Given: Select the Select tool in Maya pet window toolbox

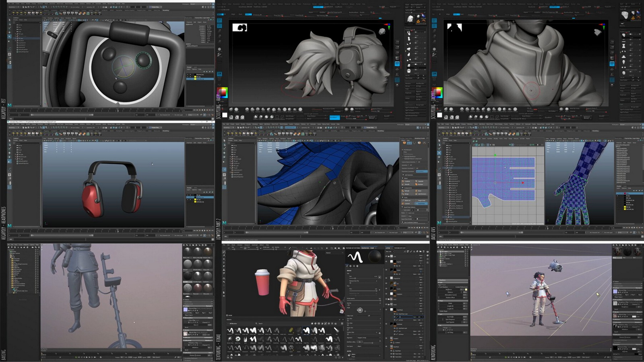Looking at the screenshot, I should click(10, 20).
